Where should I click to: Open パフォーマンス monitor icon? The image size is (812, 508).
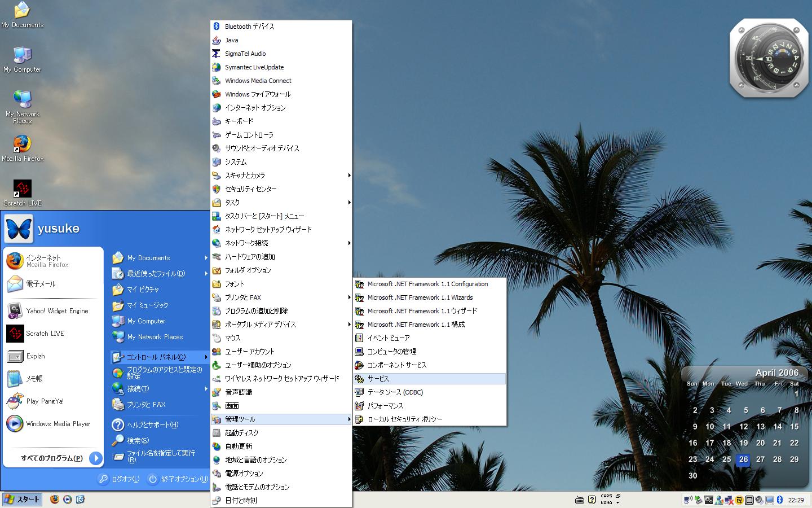[x=359, y=406]
